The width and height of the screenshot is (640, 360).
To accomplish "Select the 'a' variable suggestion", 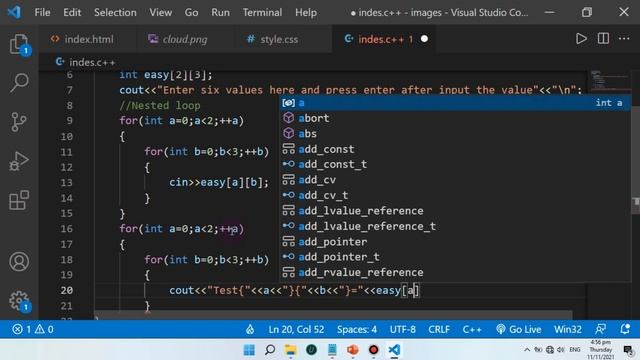I will [x=455, y=103].
